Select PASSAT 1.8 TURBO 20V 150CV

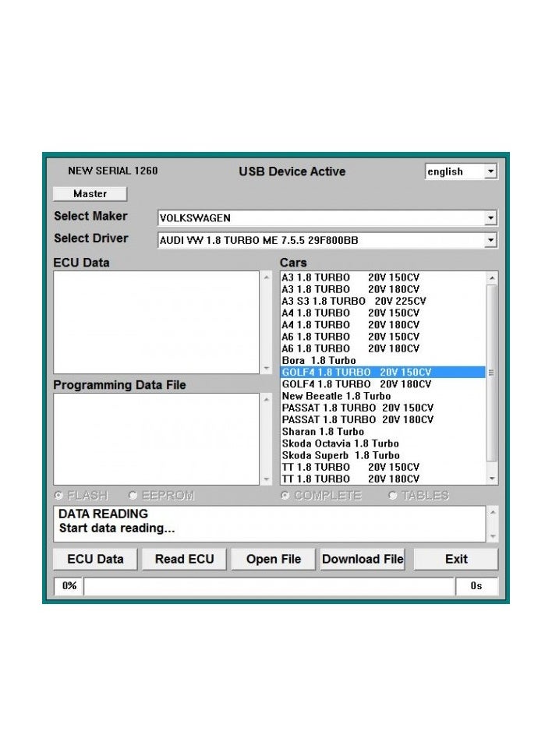pyautogui.click(x=383, y=408)
